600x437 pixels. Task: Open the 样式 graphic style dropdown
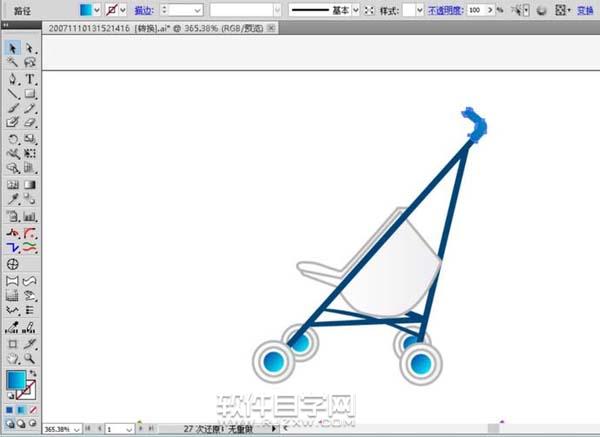419,10
